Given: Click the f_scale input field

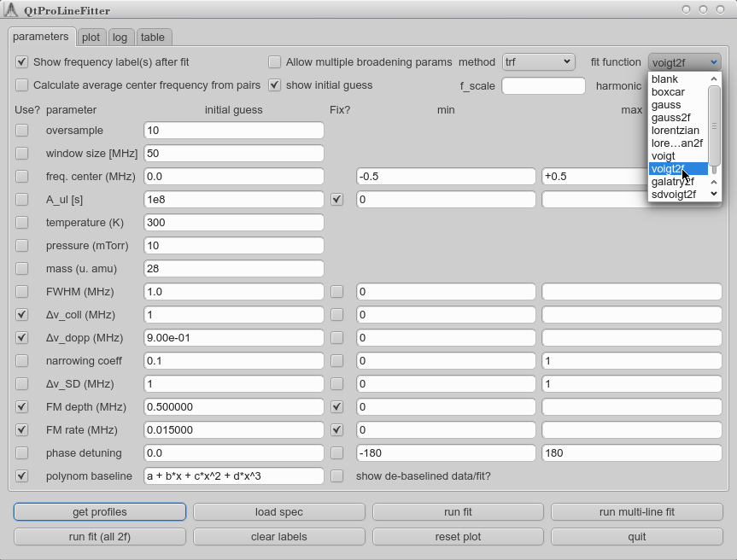Looking at the screenshot, I should coord(543,86).
